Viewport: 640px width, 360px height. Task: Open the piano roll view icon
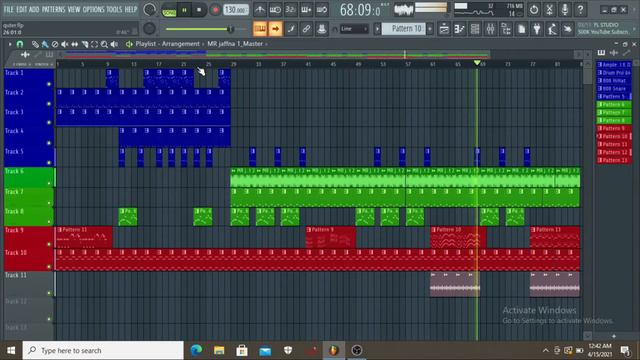[460, 29]
